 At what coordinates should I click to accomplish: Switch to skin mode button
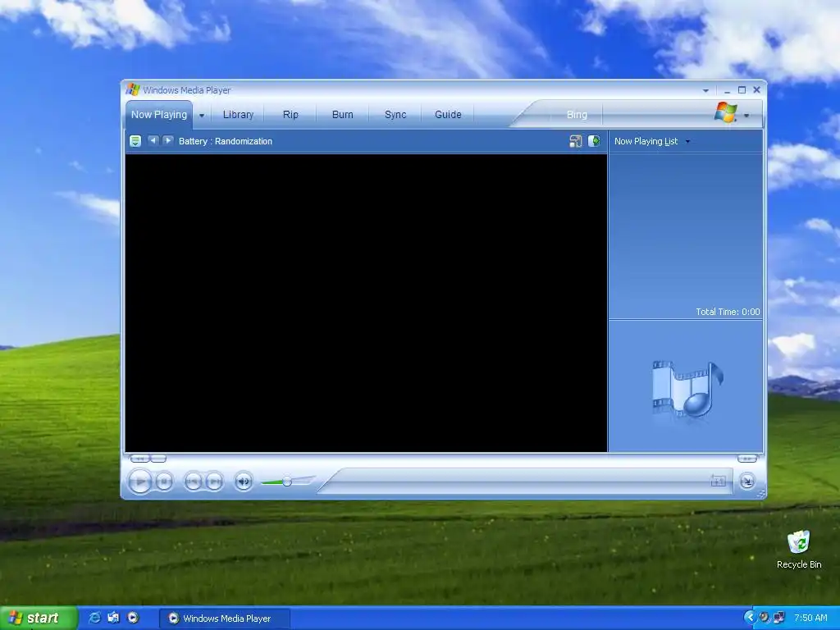(747, 482)
